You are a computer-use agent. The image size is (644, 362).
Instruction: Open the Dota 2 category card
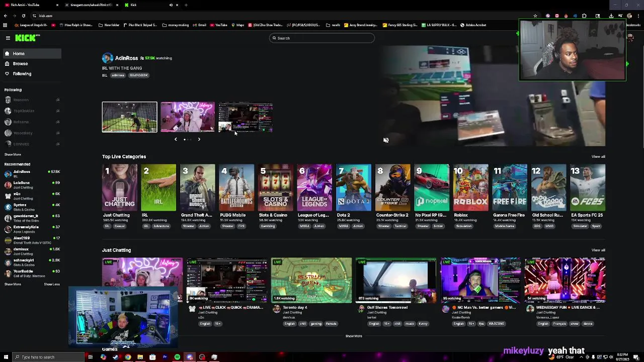(354, 187)
